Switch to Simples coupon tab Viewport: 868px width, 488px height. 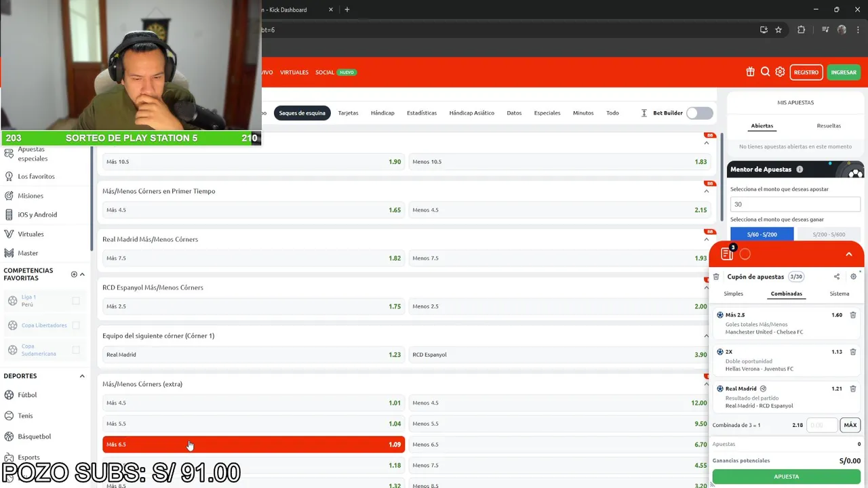pyautogui.click(x=733, y=293)
